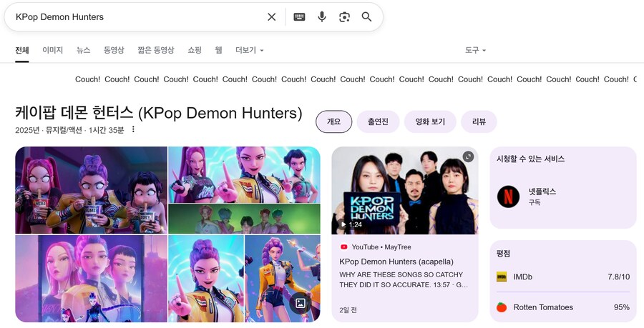Click the 케이팝 데몬 헌터스 title heading
Viewport: 644px width, 328px height.
(x=159, y=113)
